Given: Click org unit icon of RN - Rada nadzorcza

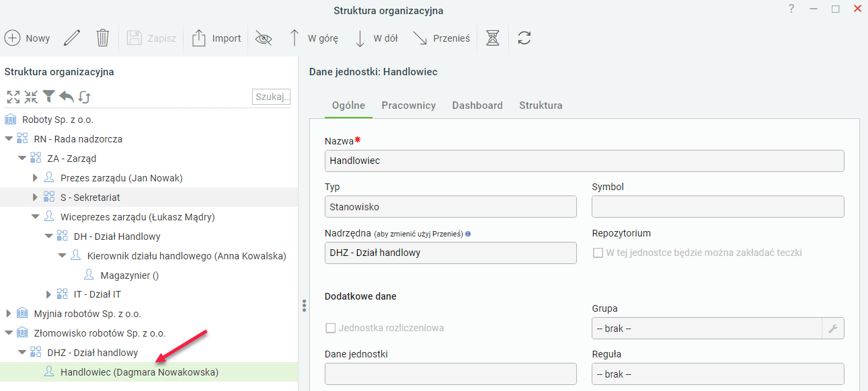Looking at the screenshot, I should tap(22, 138).
